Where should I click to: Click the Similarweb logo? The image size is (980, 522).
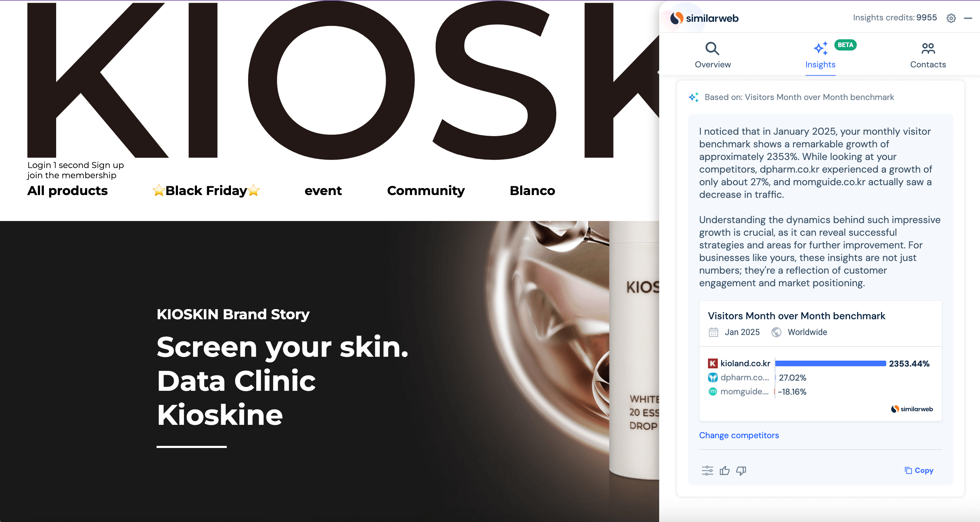pyautogui.click(x=704, y=18)
